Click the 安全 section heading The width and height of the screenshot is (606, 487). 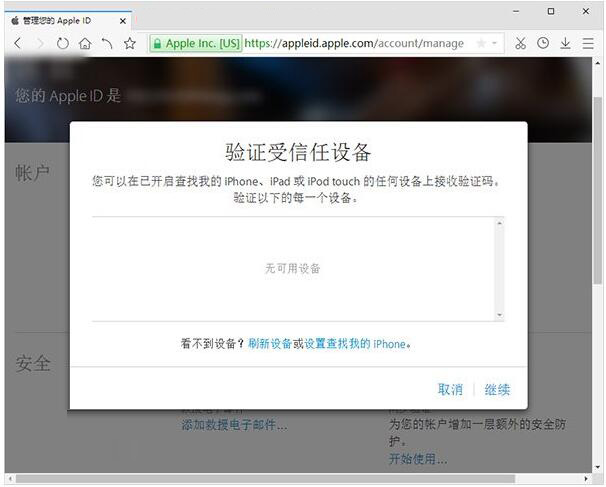[33, 363]
